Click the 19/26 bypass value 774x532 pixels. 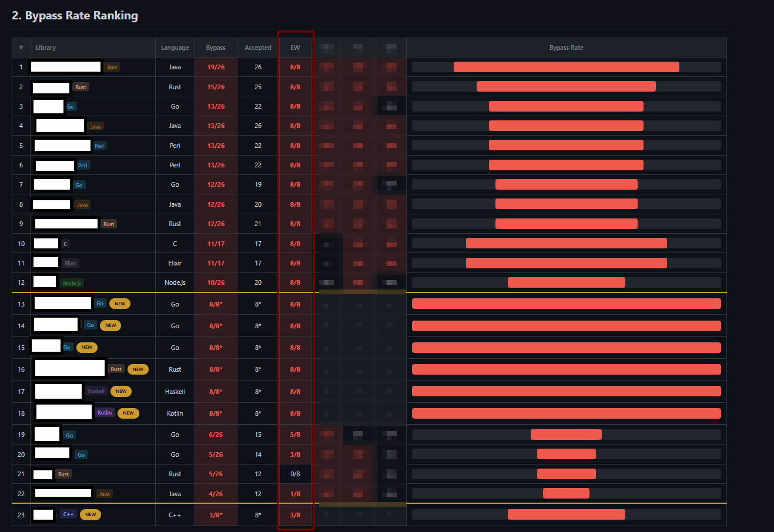click(x=216, y=67)
